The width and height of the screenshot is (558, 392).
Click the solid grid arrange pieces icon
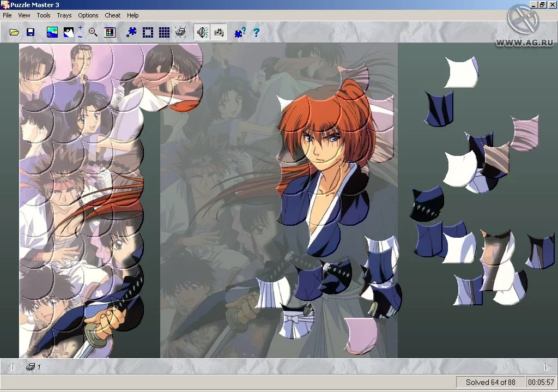click(x=164, y=32)
